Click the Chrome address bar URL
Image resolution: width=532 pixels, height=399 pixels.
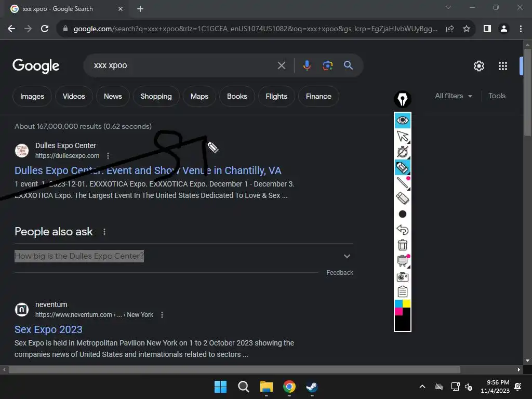click(255, 29)
